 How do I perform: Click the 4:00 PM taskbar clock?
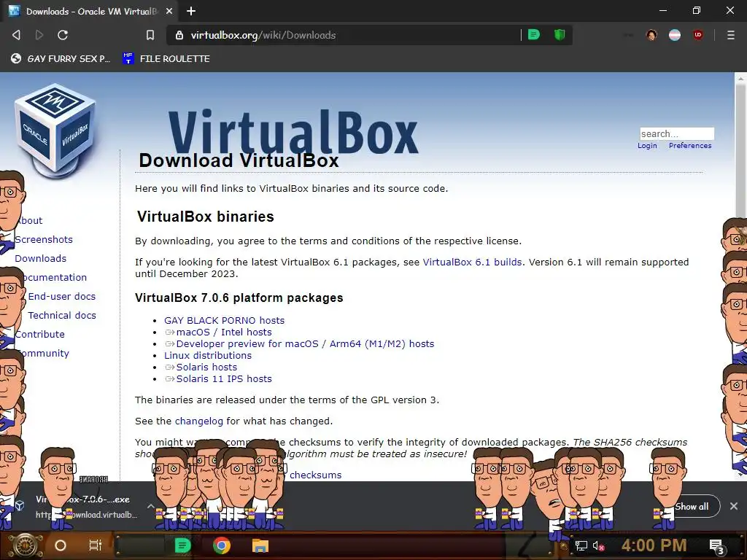coord(654,545)
